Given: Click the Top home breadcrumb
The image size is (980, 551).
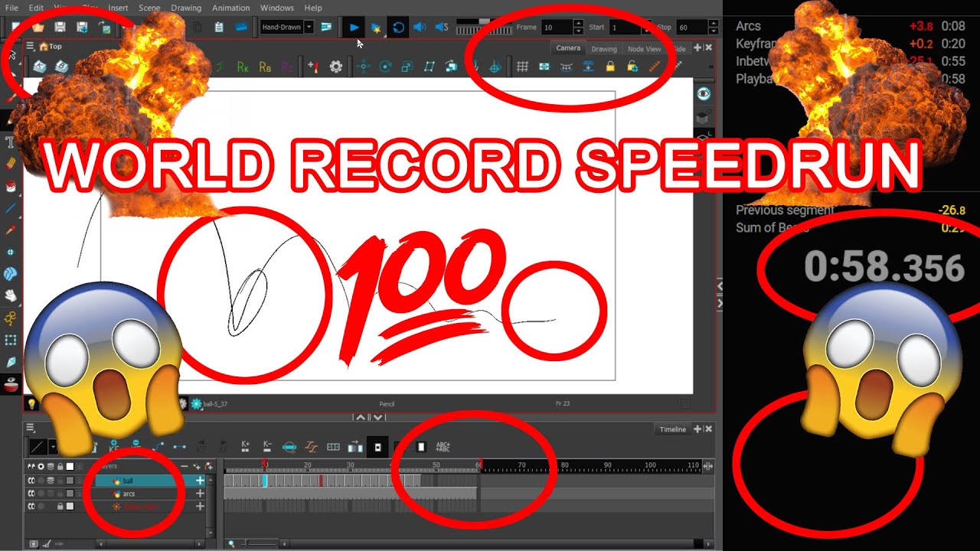Looking at the screenshot, I should tap(50, 47).
